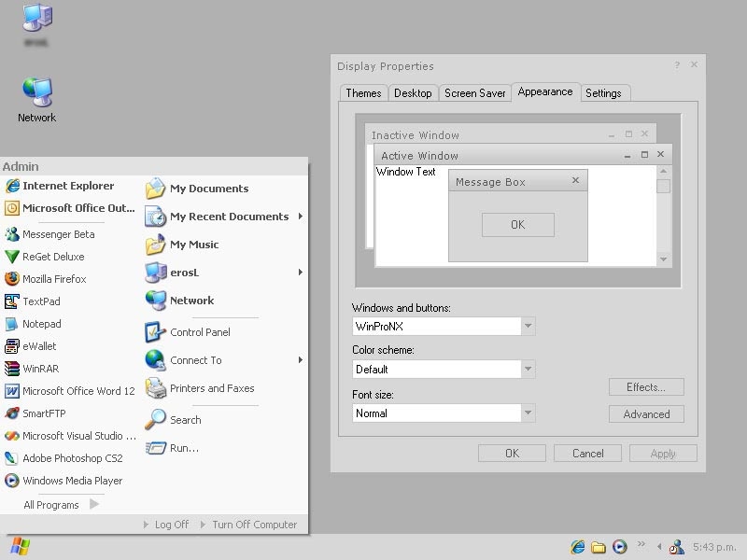The width and height of the screenshot is (747, 560).
Task: Launch WinRAR icon
Action: [x=12, y=369]
